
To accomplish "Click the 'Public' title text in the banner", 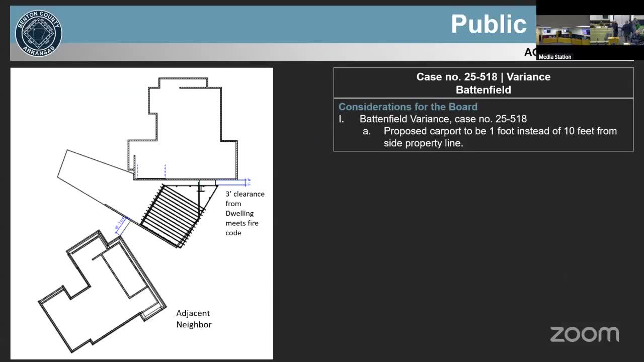I will pyautogui.click(x=489, y=24).
